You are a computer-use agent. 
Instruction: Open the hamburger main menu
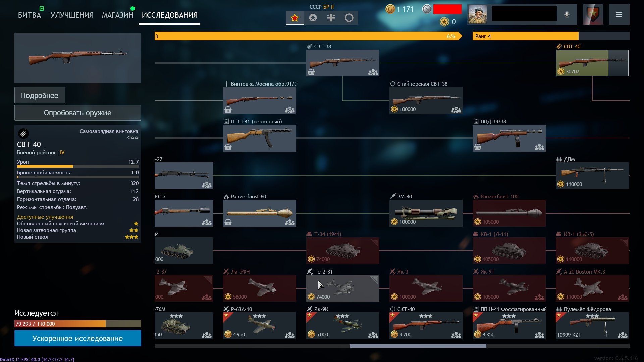pos(619,14)
